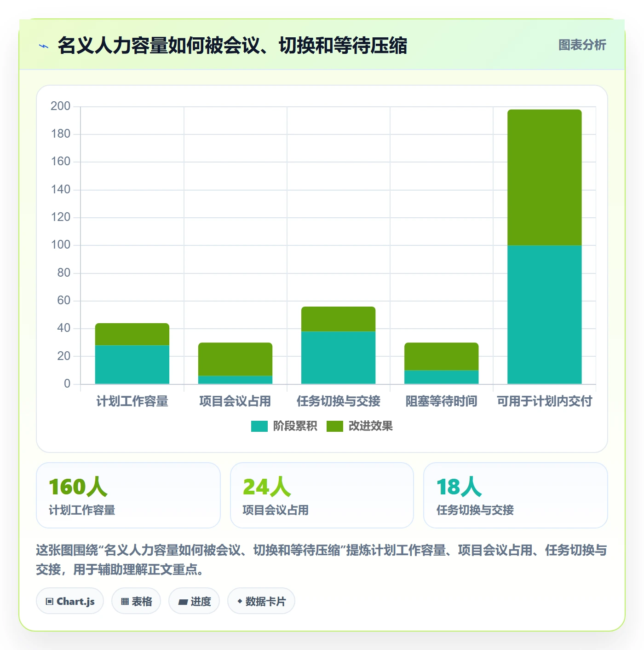The image size is (644, 650).
Task: Toggle the 改进效果 legend swatch
Action: [x=334, y=426]
